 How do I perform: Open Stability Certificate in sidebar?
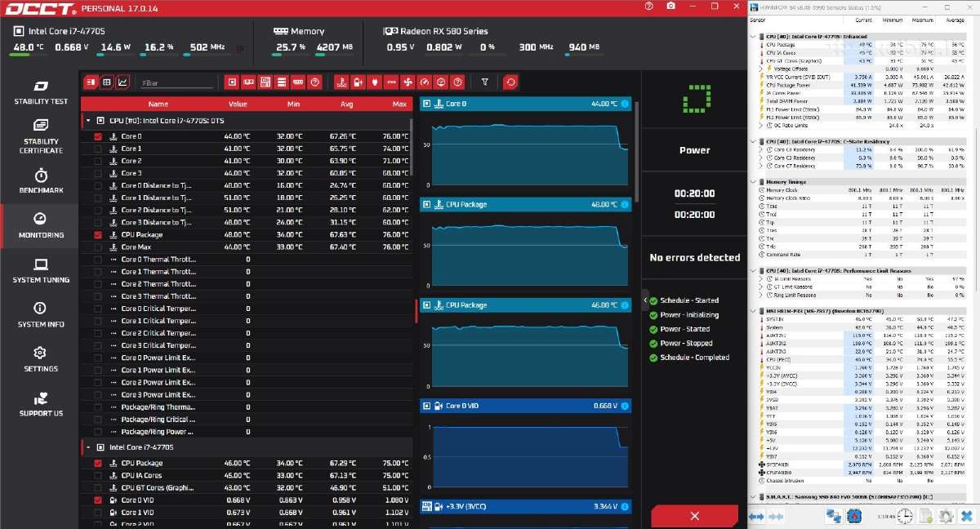(41, 137)
